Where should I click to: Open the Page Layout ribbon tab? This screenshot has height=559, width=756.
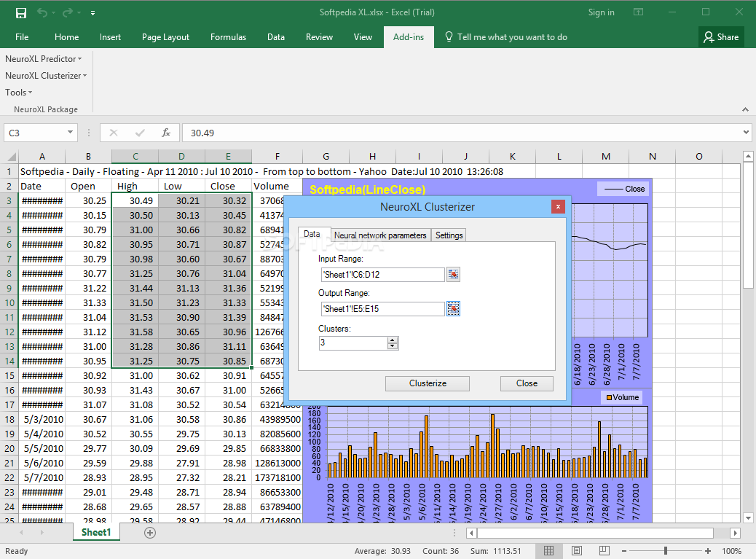[x=165, y=37]
